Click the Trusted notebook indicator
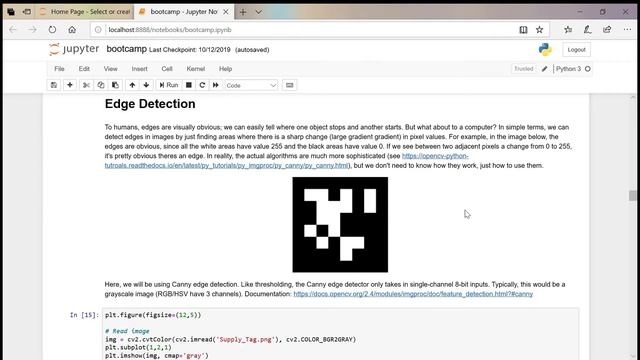This screenshot has height=360, width=640. [524, 69]
